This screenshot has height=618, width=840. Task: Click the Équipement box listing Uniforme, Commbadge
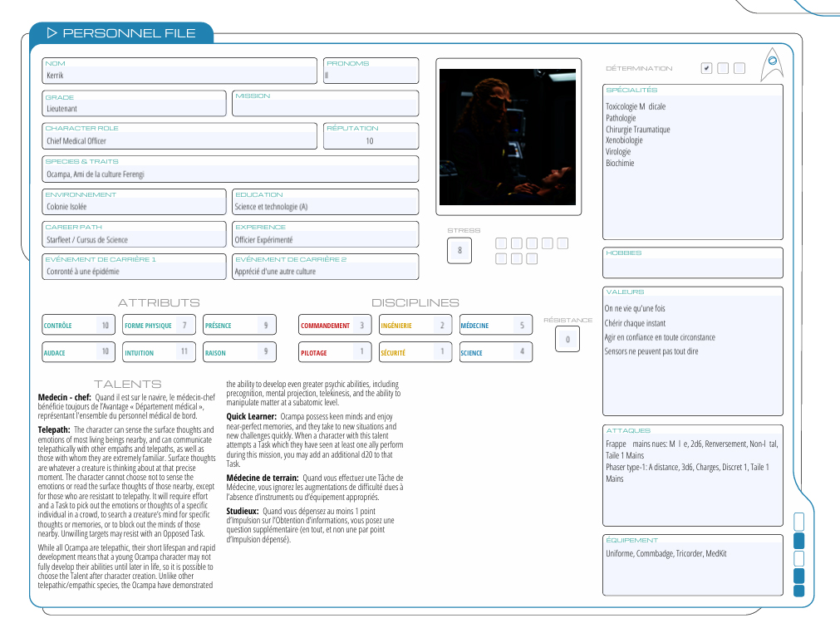coord(693,565)
